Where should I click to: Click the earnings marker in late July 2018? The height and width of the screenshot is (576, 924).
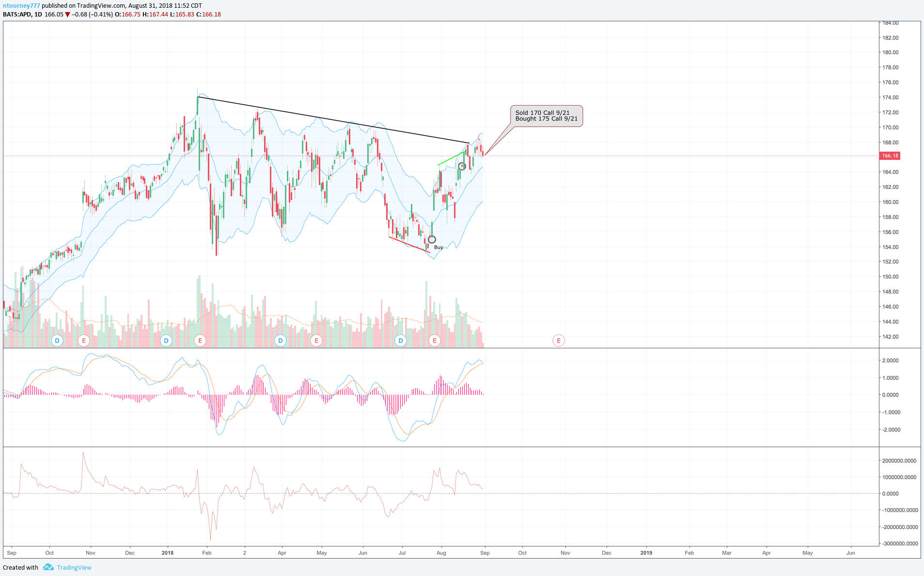click(435, 341)
